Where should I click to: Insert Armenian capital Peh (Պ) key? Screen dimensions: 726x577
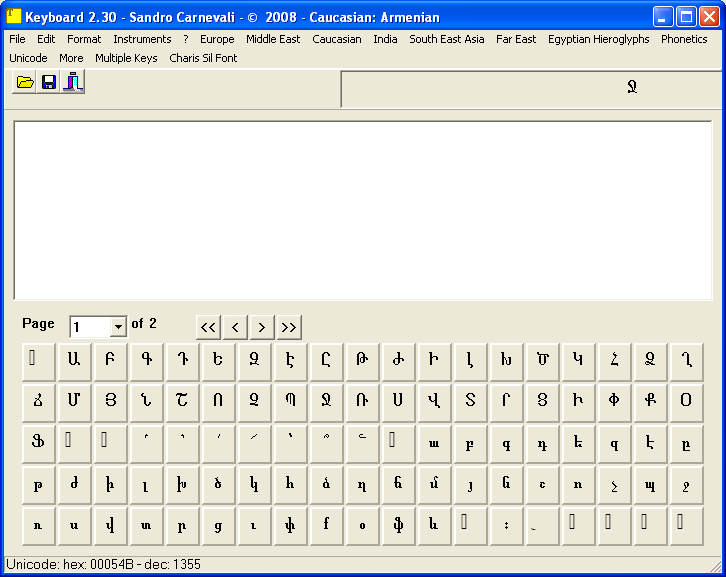290,403
